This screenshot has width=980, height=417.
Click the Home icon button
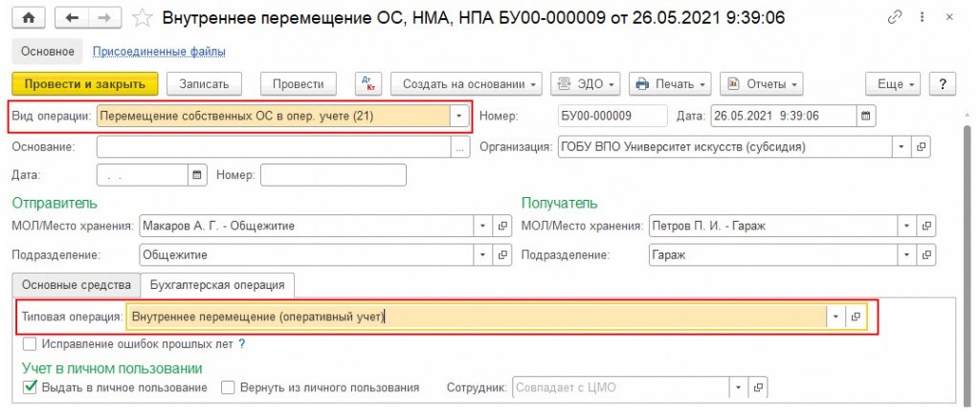(x=28, y=17)
